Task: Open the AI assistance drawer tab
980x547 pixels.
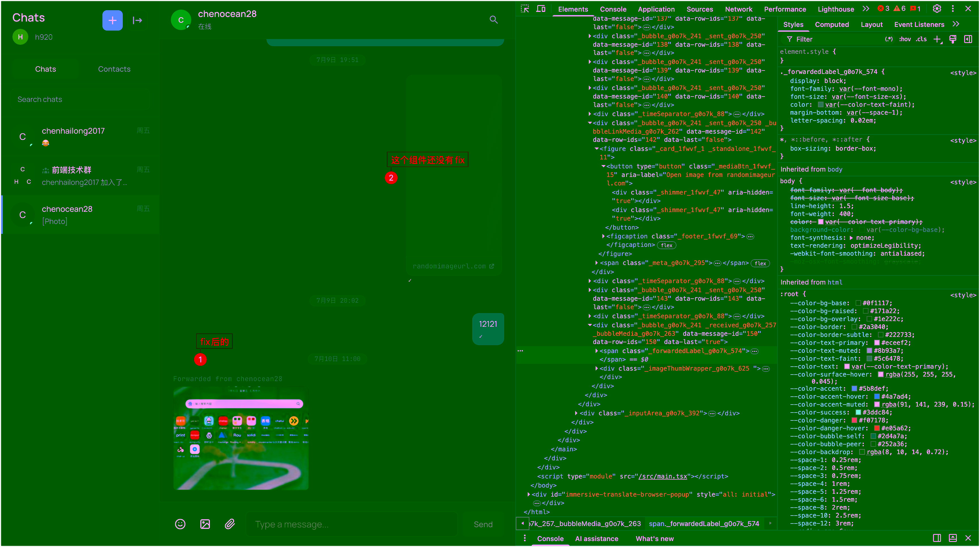Action: [596, 539]
